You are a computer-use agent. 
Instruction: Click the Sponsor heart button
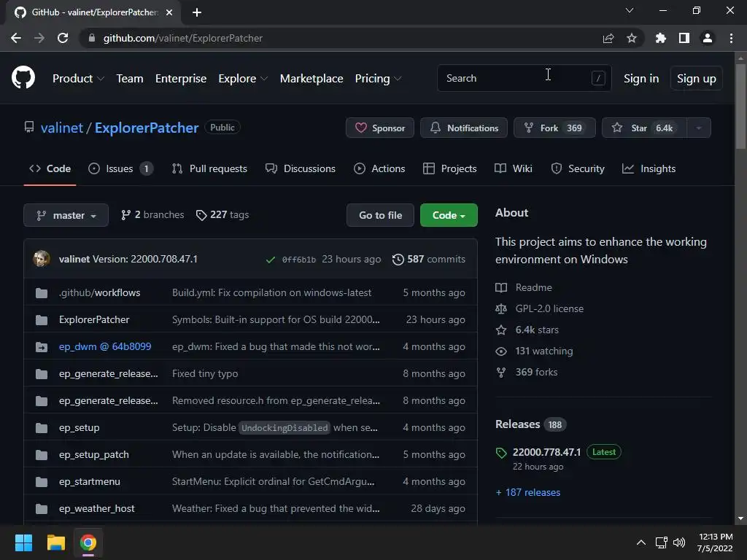tap(379, 128)
